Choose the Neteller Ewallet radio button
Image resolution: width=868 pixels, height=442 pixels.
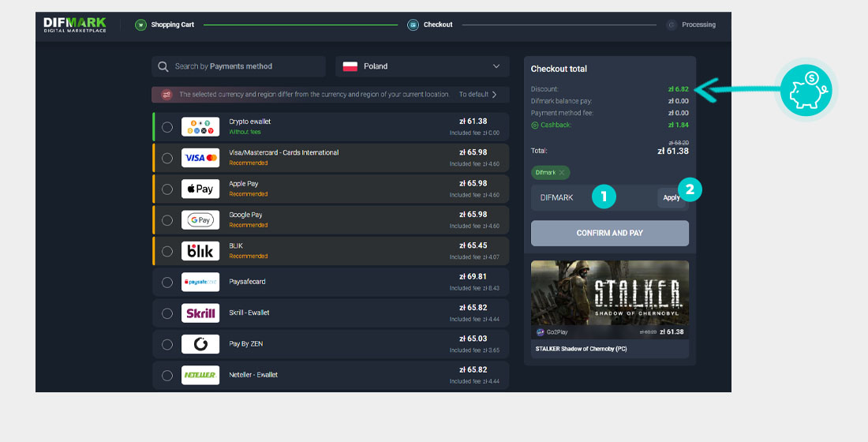(x=167, y=376)
